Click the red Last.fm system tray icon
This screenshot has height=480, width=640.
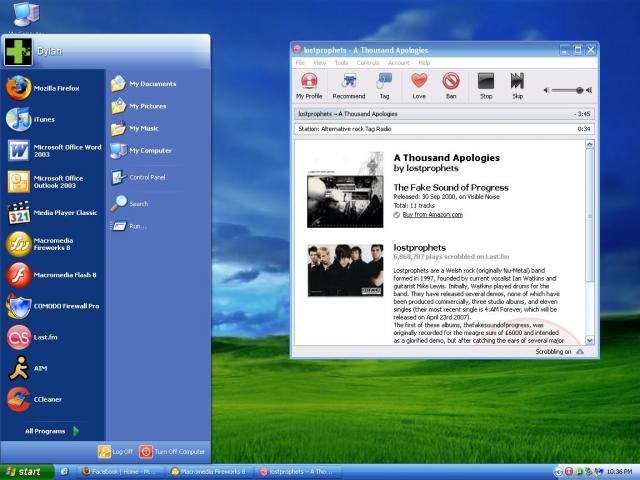(569, 472)
